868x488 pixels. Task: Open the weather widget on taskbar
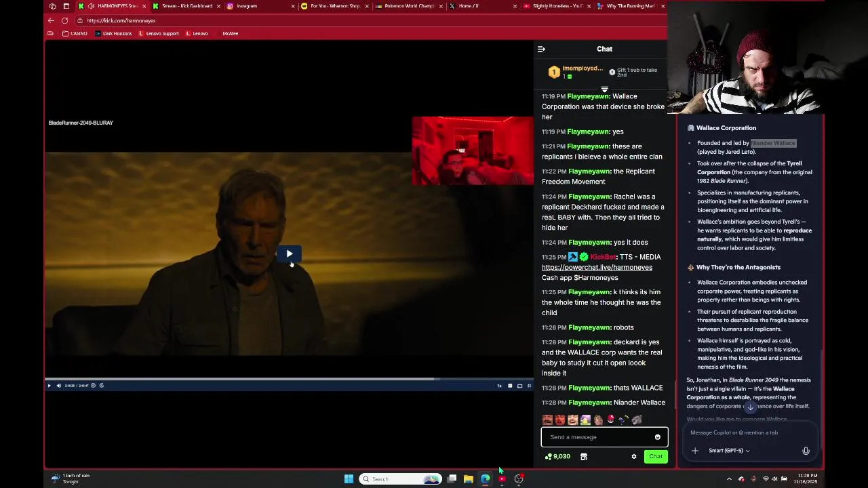click(71, 479)
